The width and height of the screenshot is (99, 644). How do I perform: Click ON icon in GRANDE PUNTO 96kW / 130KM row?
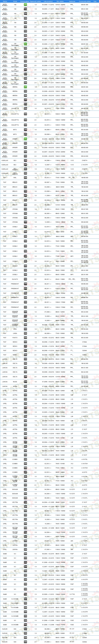(x=25, y=320)
